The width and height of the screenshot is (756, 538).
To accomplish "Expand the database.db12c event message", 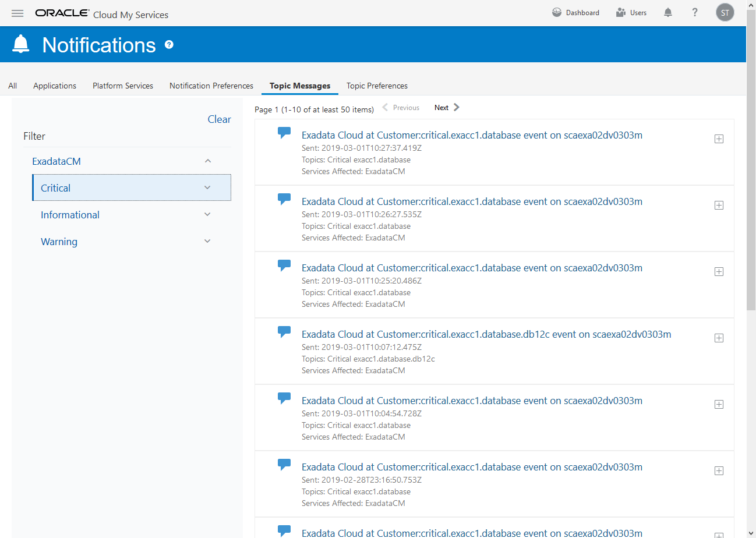I will tap(719, 338).
